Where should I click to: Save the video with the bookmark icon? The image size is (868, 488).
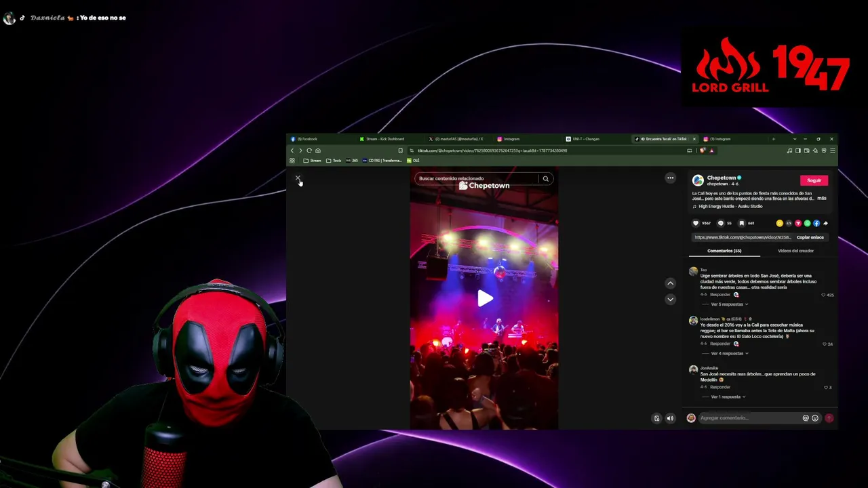click(742, 223)
